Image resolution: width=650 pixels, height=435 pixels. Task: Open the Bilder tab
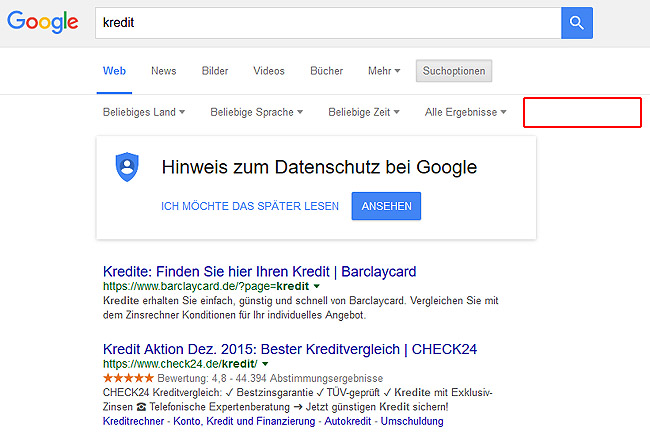click(x=215, y=71)
